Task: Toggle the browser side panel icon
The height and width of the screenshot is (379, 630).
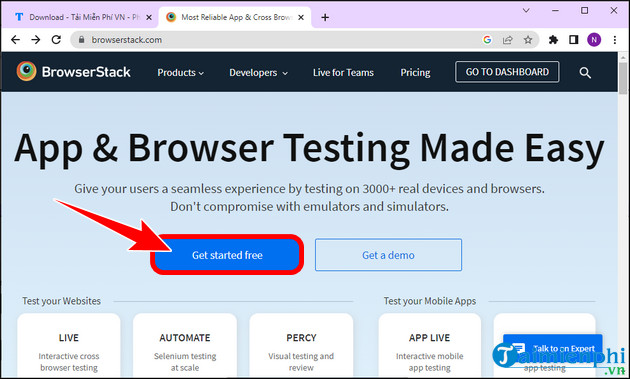Action: tap(574, 39)
